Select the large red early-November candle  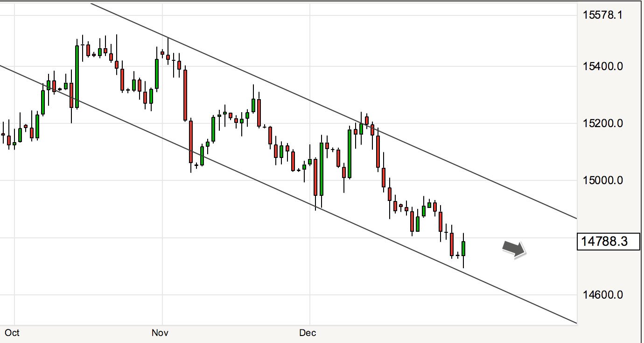click(185, 95)
